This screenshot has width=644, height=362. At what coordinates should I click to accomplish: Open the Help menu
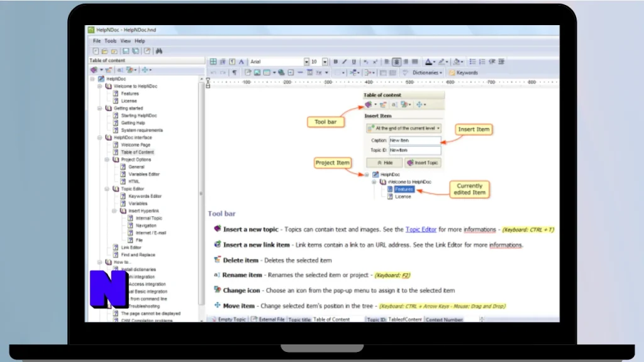pyautogui.click(x=140, y=41)
